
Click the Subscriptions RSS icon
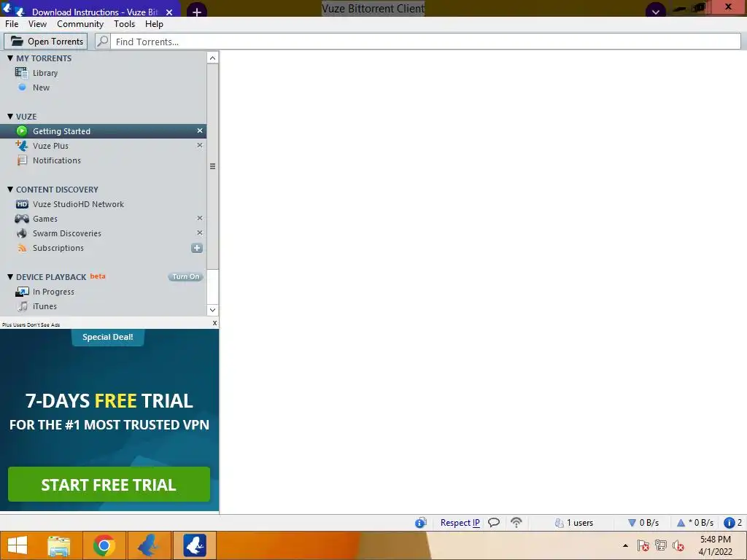22,248
